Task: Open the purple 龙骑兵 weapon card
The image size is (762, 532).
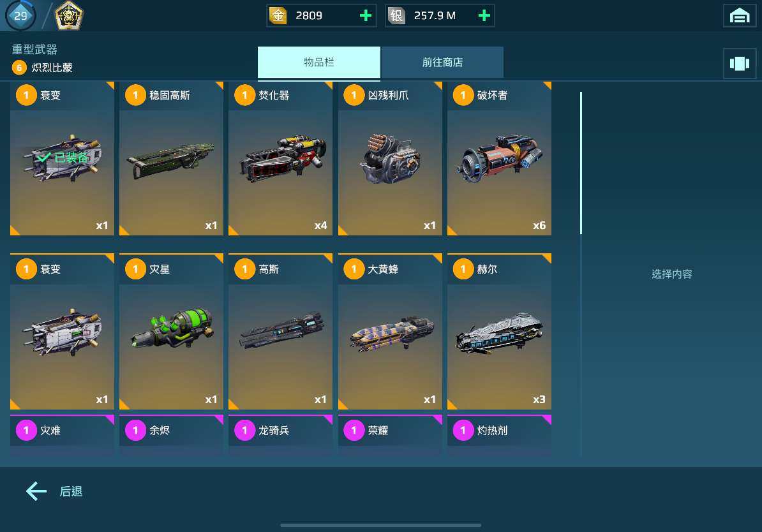Action: coord(280,435)
